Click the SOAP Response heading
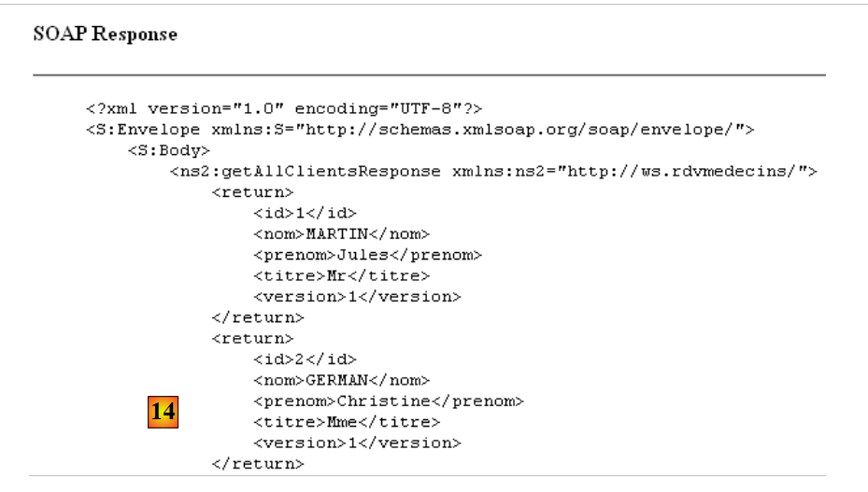The height and width of the screenshot is (492, 868). point(105,35)
